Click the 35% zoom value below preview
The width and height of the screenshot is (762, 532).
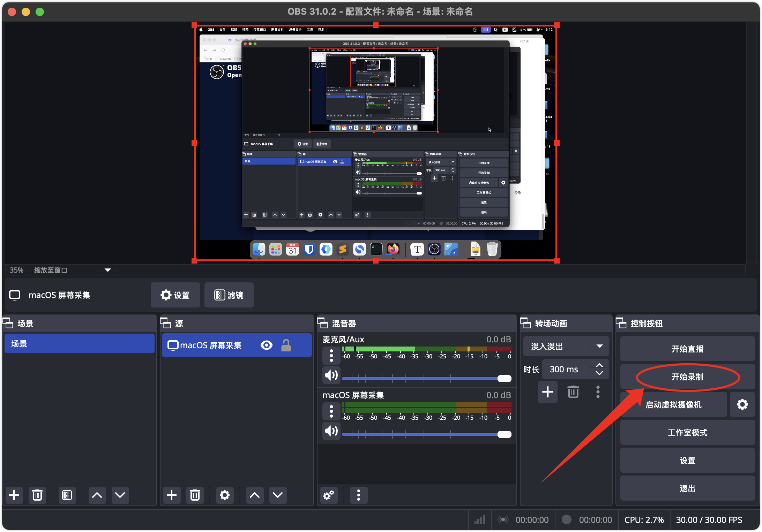click(x=16, y=270)
